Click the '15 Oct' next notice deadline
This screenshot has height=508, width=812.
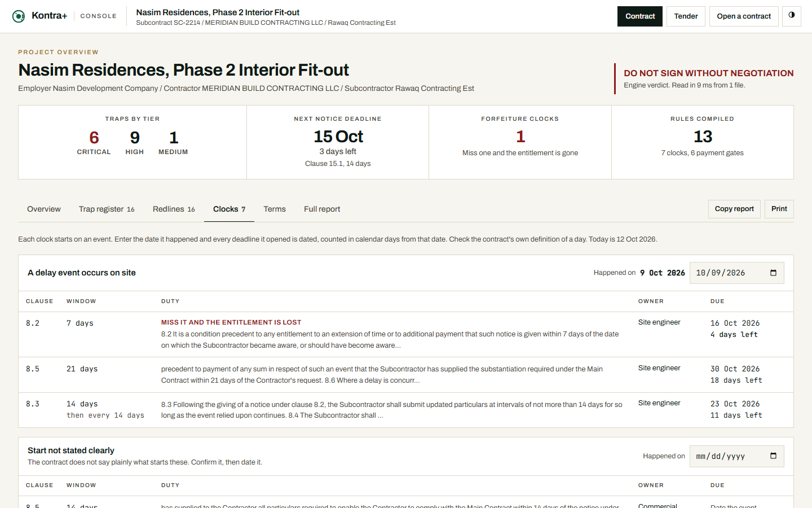338,137
